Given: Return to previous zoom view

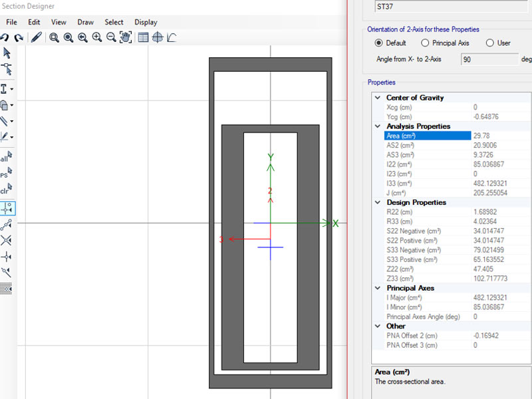Looking at the screenshot, I should 82,37.
